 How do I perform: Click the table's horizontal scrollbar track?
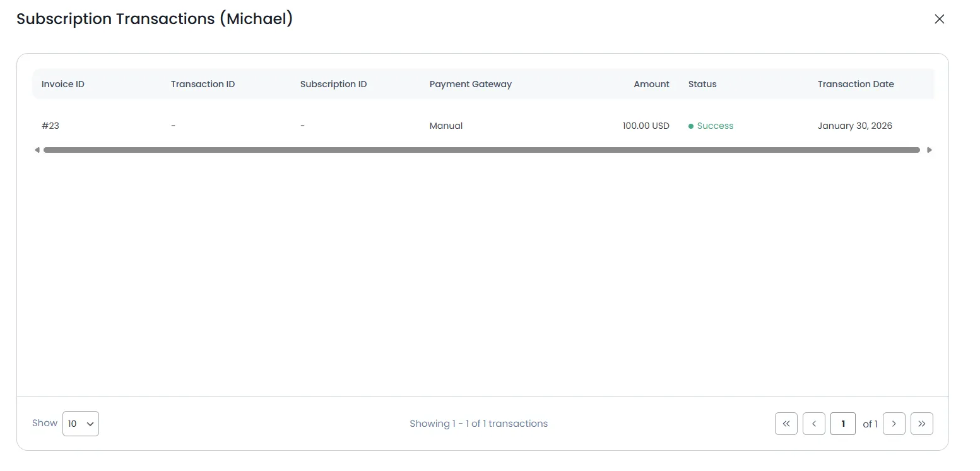481,150
